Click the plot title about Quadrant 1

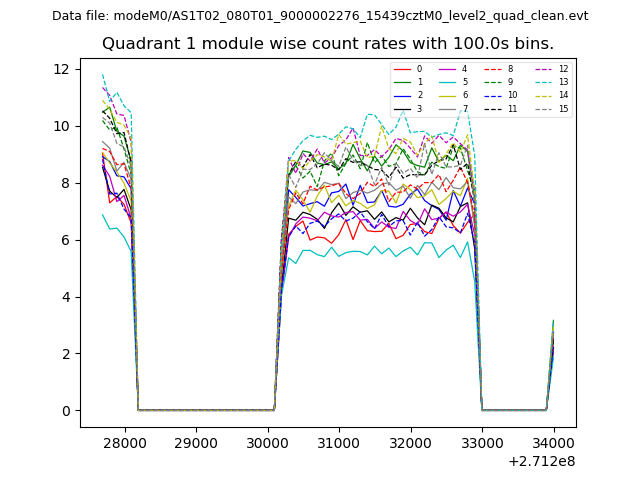click(x=327, y=44)
